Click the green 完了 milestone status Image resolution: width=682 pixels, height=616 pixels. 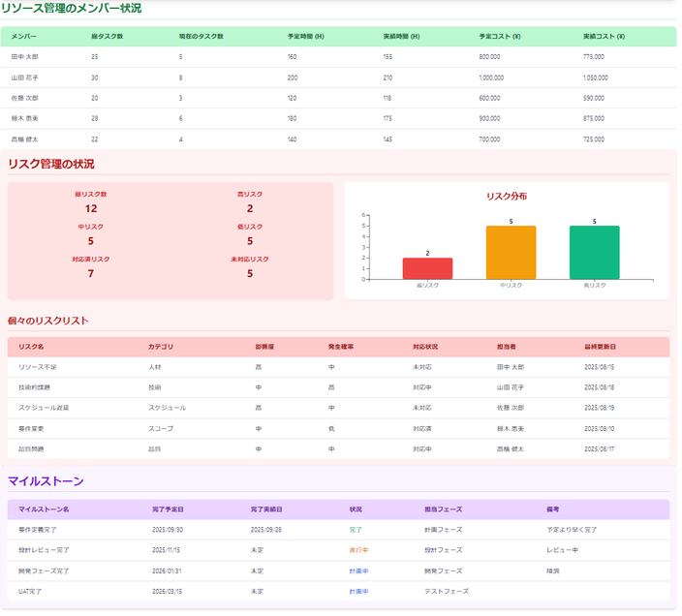[356, 530]
